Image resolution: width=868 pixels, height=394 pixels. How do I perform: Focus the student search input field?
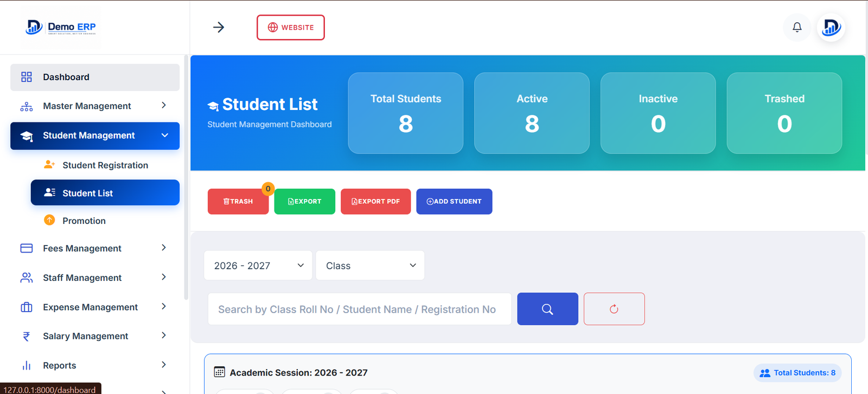pyautogui.click(x=360, y=309)
